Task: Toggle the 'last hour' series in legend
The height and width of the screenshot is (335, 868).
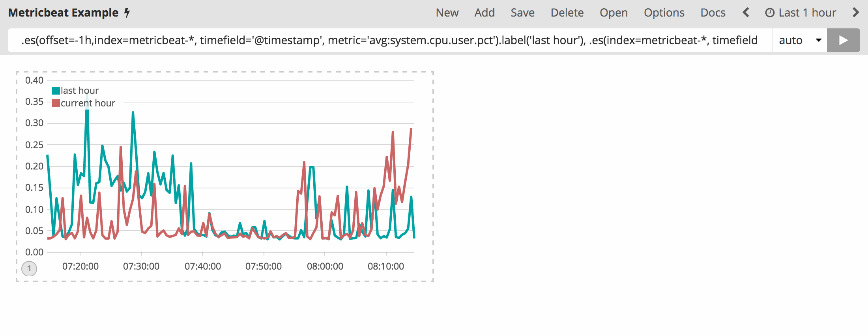Action: point(79,91)
